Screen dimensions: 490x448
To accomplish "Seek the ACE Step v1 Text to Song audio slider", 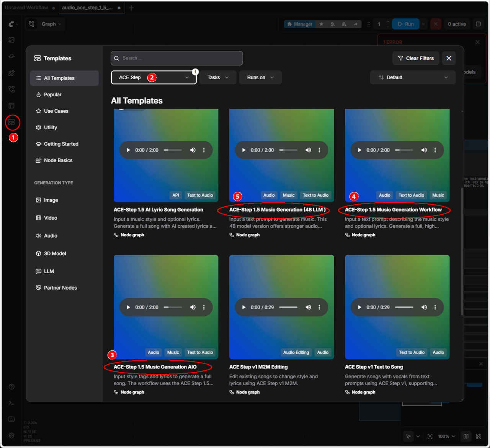I will coord(404,307).
